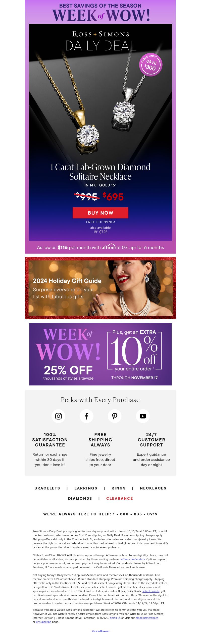This screenshot has width=201, height=644.
Task: Go to the Necklaces category
Action: point(153,488)
